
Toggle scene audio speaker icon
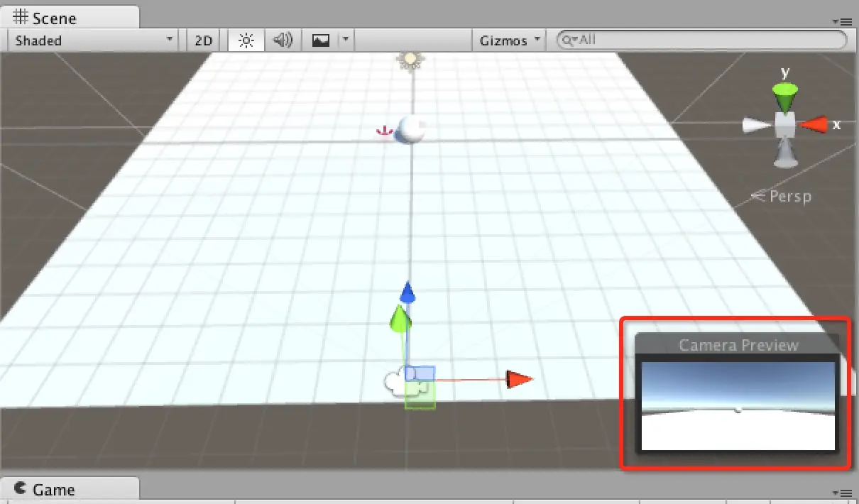pyautogui.click(x=283, y=40)
